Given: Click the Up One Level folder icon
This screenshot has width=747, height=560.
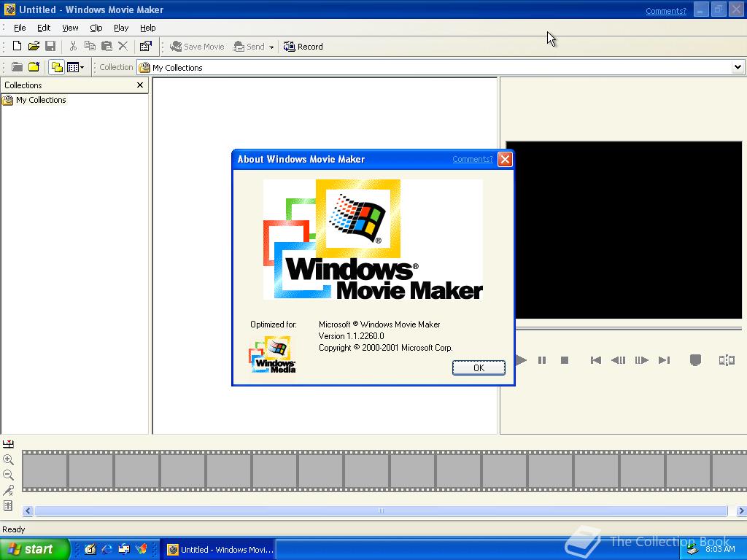Looking at the screenshot, I should pos(18,67).
